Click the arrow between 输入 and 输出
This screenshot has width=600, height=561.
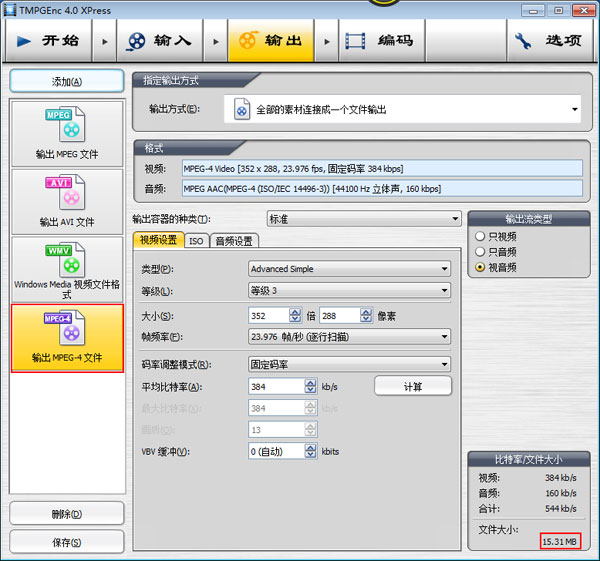(215, 41)
